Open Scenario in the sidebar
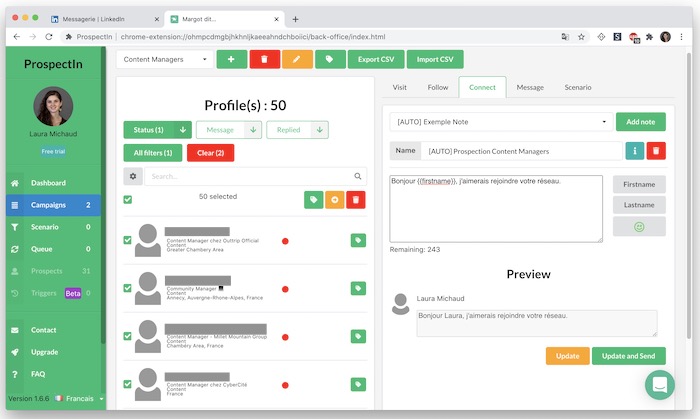This screenshot has height=419, width=700. click(x=53, y=227)
